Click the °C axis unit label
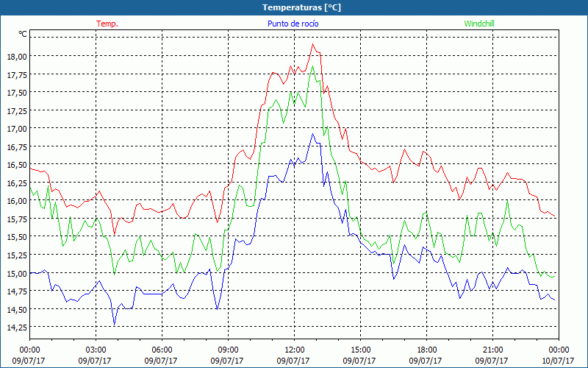 click(23, 34)
